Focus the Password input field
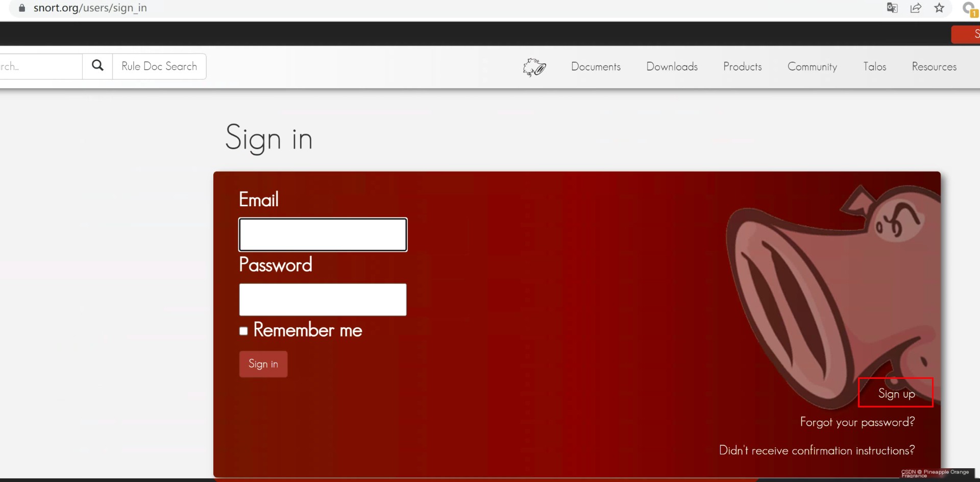The width and height of the screenshot is (980, 482). coord(323,300)
